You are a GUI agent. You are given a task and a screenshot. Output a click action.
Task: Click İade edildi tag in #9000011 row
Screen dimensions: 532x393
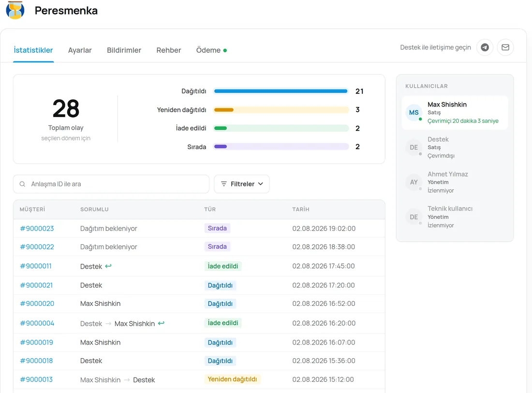[x=223, y=266]
